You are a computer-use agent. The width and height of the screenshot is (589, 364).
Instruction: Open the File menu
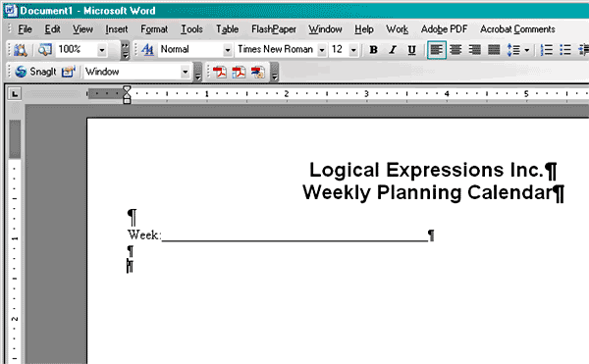click(x=25, y=29)
